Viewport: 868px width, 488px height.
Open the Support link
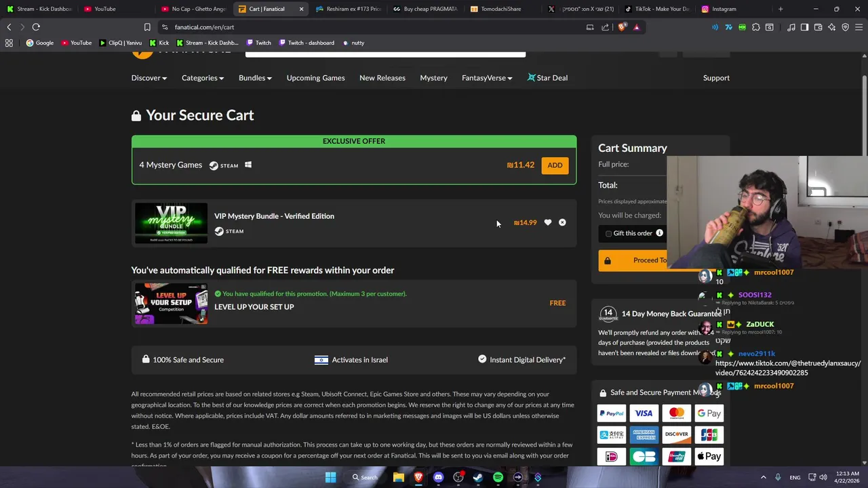click(x=716, y=78)
